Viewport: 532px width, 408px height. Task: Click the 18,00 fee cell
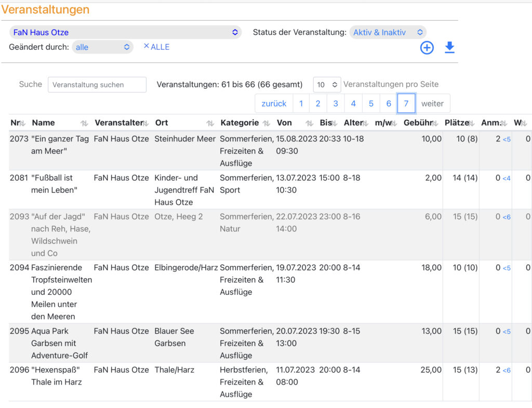pyautogui.click(x=431, y=268)
